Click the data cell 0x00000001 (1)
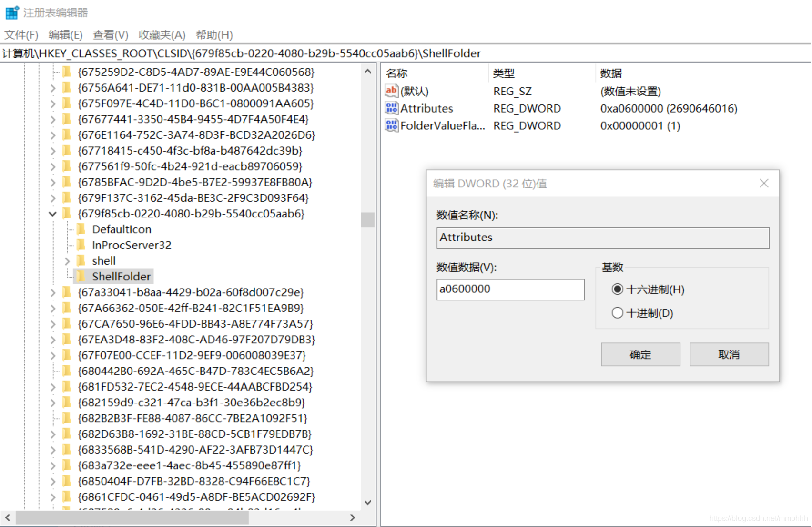This screenshot has width=812, height=527. pos(640,125)
